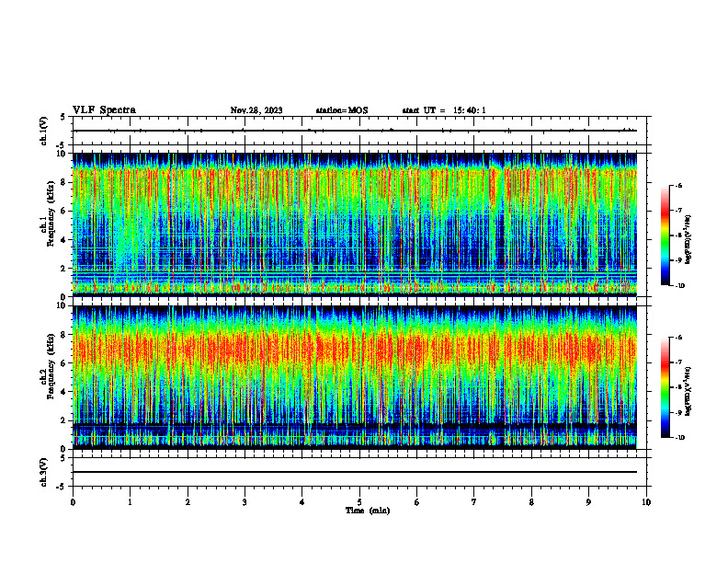
Task: Click the 'Time (min)' axis label
Action: click(368, 511)
